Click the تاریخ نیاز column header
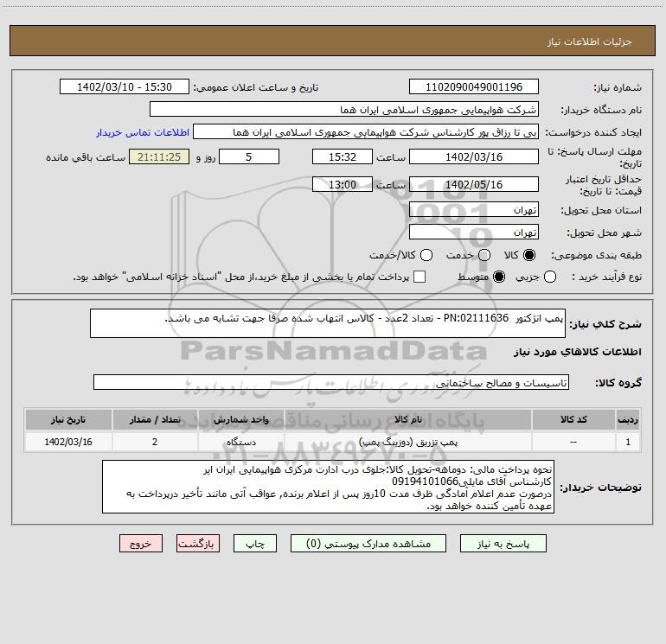The width and height of the screenshot is (666, 644). pyautogui.click(x=68, y=419)
